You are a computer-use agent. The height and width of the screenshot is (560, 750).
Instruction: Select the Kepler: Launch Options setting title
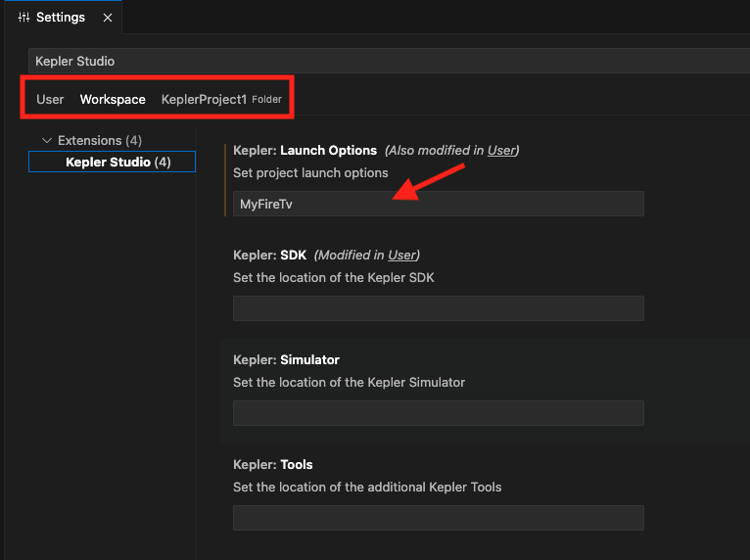coord(305,151)
